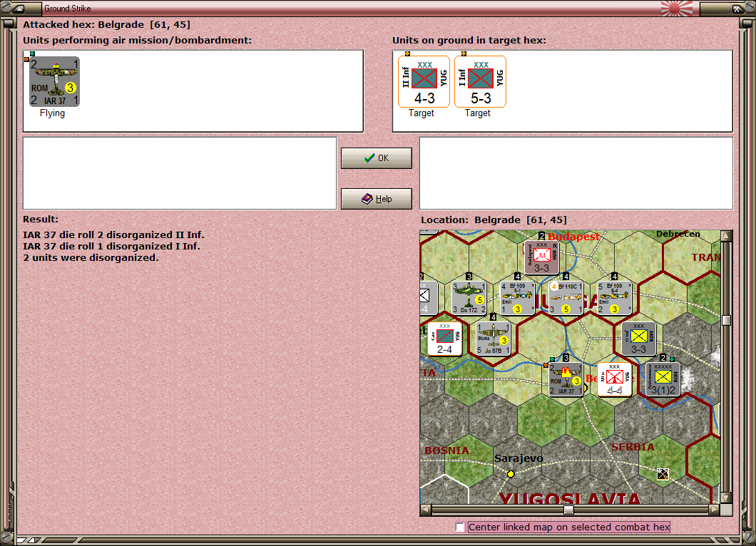
Task: Click the Budapest 3-3 Hungarian unit on map
Action: pos(541,257)
